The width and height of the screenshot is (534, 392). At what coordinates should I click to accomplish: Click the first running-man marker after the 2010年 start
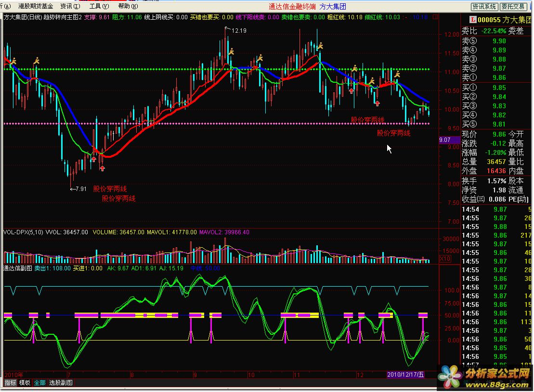[x=13, y=61]
